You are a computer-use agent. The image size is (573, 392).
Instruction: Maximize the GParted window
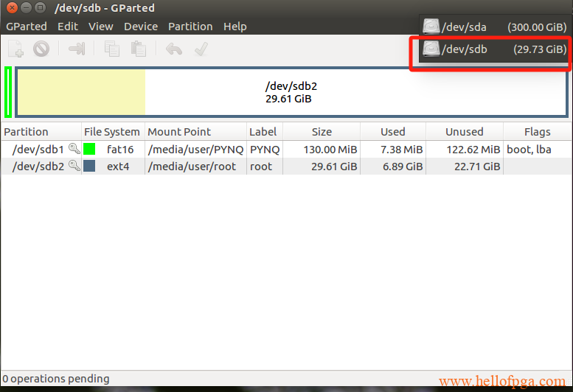click(41, 7)
